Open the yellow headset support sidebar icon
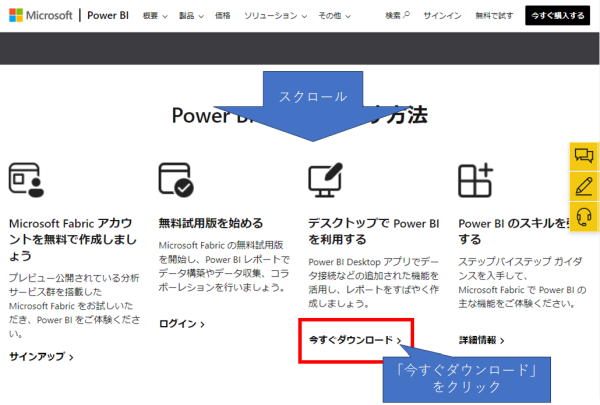The width and height of the screenshot is (600, 405). pyautogui.click(x=584, y=215)
